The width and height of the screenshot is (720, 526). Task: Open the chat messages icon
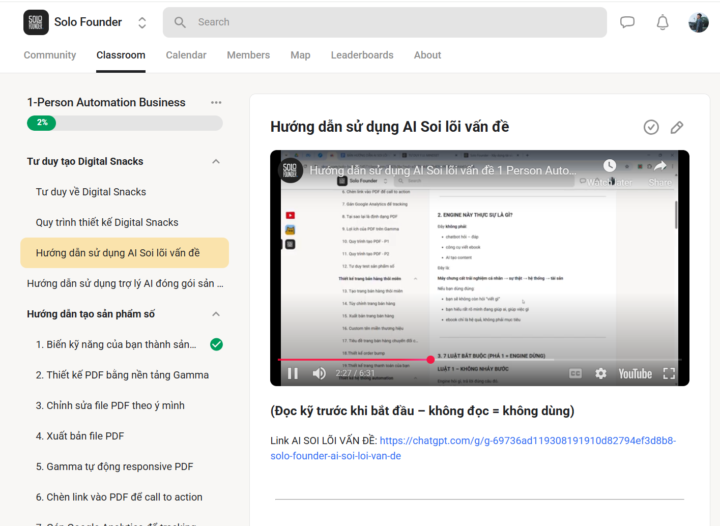[x=627, y=22]
